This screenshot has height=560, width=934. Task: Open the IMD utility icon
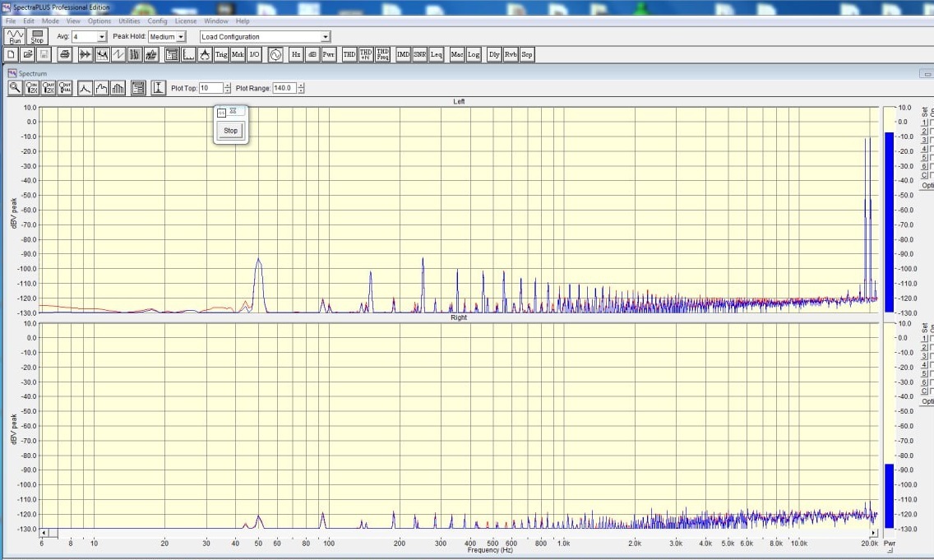(x=403, y=55)
